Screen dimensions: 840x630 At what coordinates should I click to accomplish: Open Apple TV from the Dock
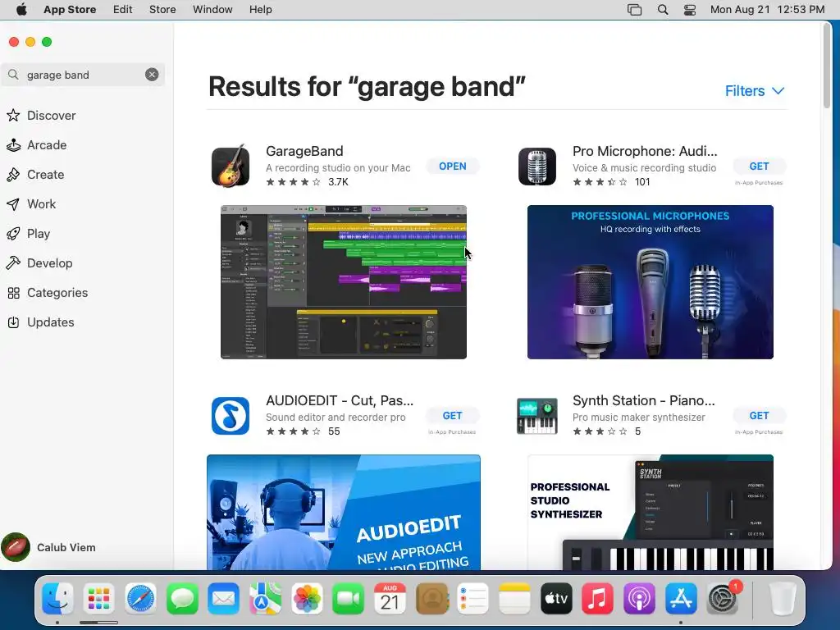pyautogui.click(x=556, y=598)
